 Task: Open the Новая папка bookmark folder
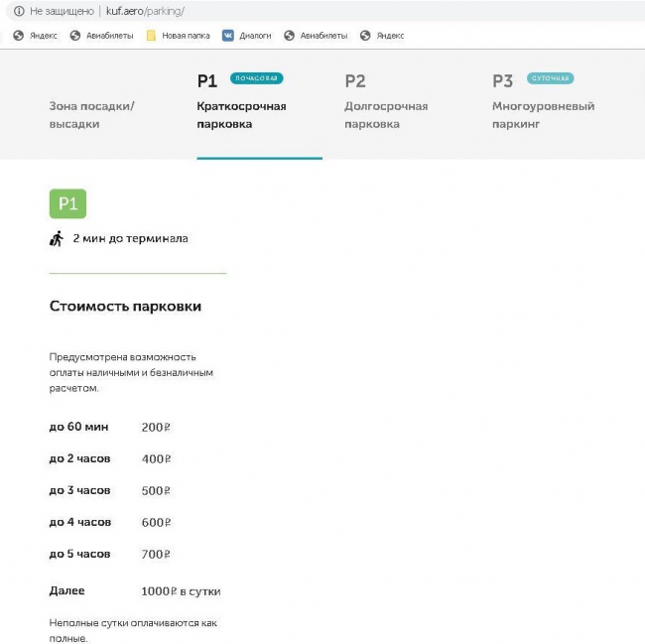pyautogui.click(x=178, y=35)
